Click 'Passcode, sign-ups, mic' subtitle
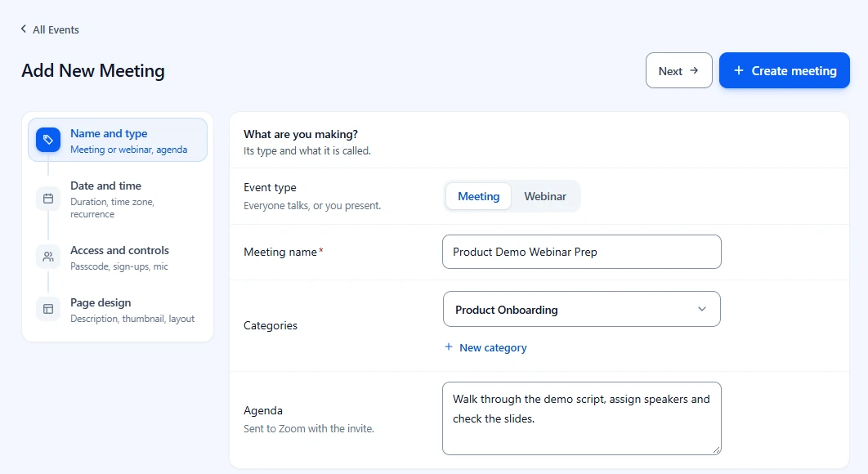 pos(119,266)
